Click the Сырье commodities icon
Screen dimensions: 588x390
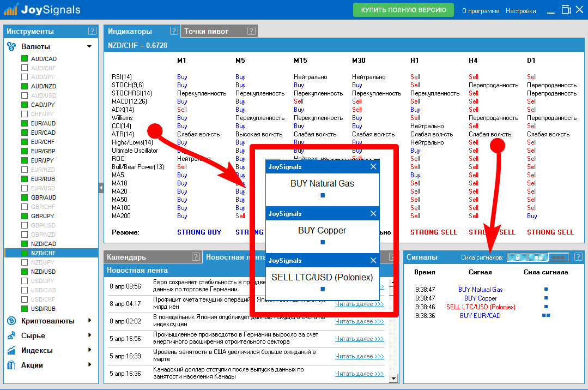[11, 335]
